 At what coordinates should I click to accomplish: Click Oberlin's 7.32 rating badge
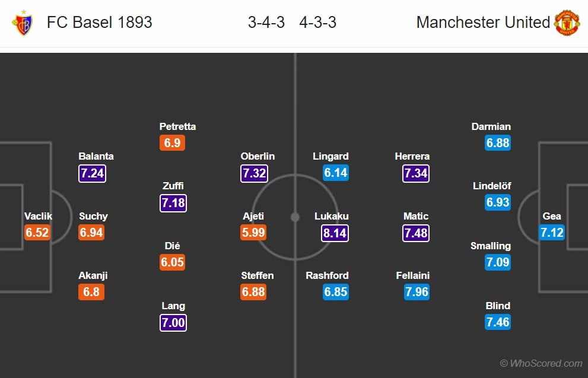254,173
